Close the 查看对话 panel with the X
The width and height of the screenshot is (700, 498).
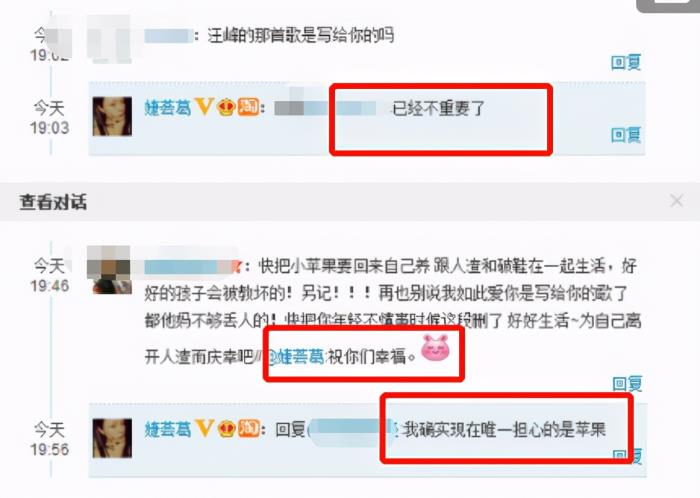click(x=677, y=201)
